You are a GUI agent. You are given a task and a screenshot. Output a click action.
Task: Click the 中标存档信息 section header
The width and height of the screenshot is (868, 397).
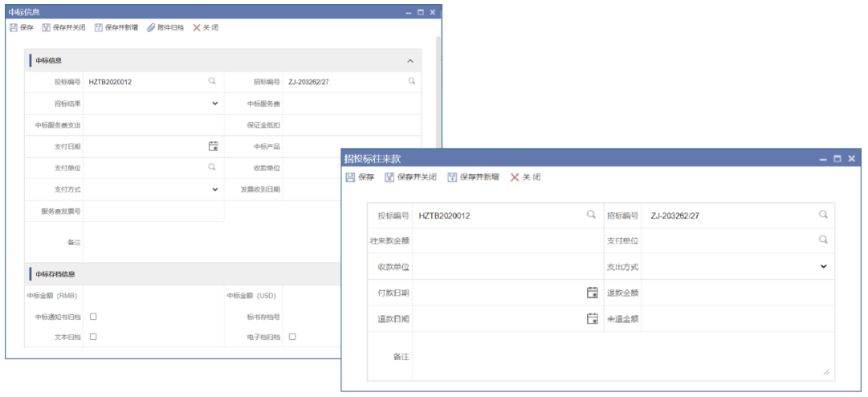183,274
